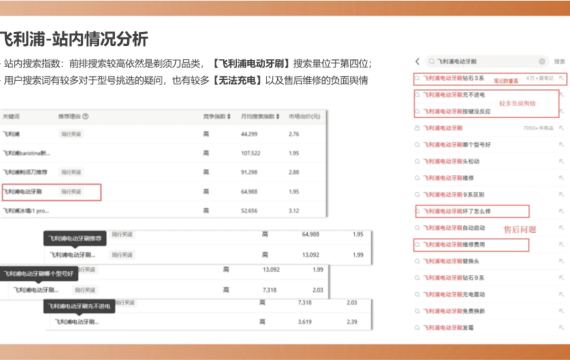
Task: Click the 飞利浦剃须刀推荐 keyword cell
Action: click(25, 172)
